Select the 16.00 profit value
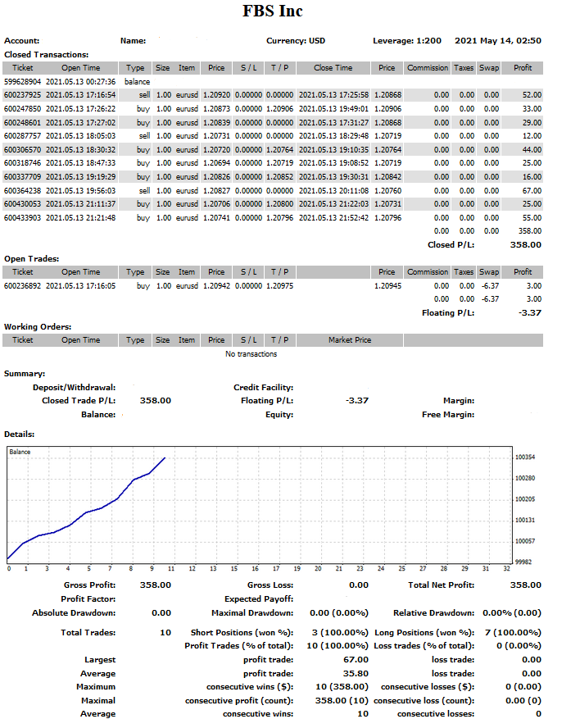Screen dimensions: 571x728 [532, 177]
